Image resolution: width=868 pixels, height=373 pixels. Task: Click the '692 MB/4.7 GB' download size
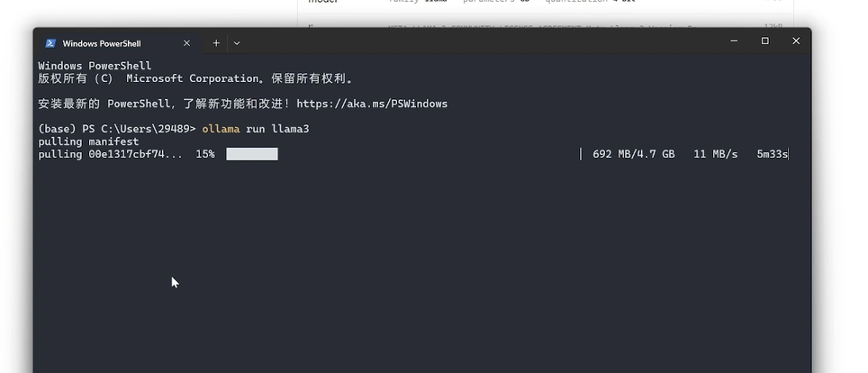633,154
